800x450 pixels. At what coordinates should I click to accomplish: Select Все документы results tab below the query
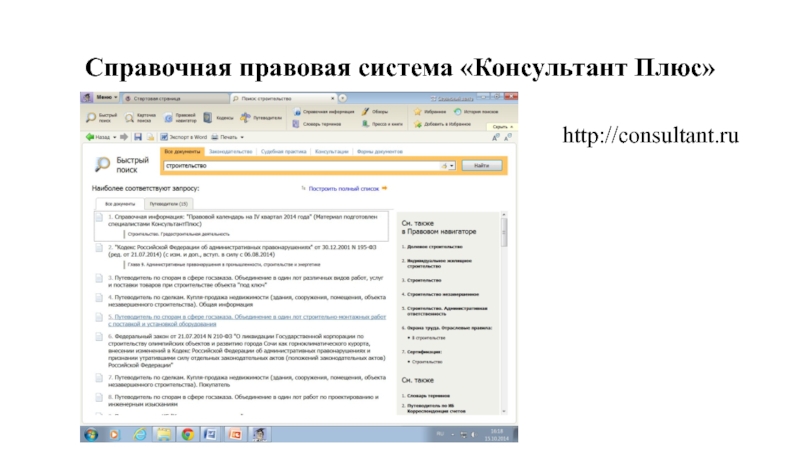click(x=120, y=204)
